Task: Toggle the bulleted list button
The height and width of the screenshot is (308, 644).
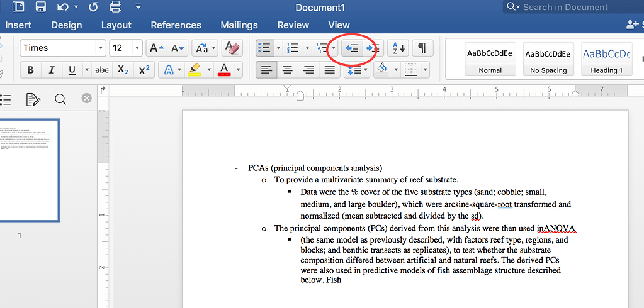Action: [x=265, y=48]
